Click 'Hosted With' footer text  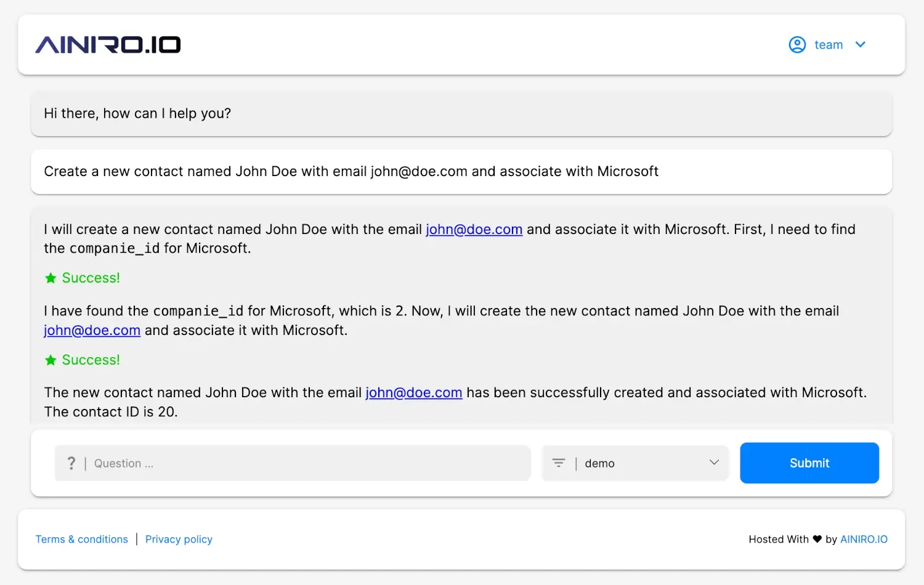779,539
